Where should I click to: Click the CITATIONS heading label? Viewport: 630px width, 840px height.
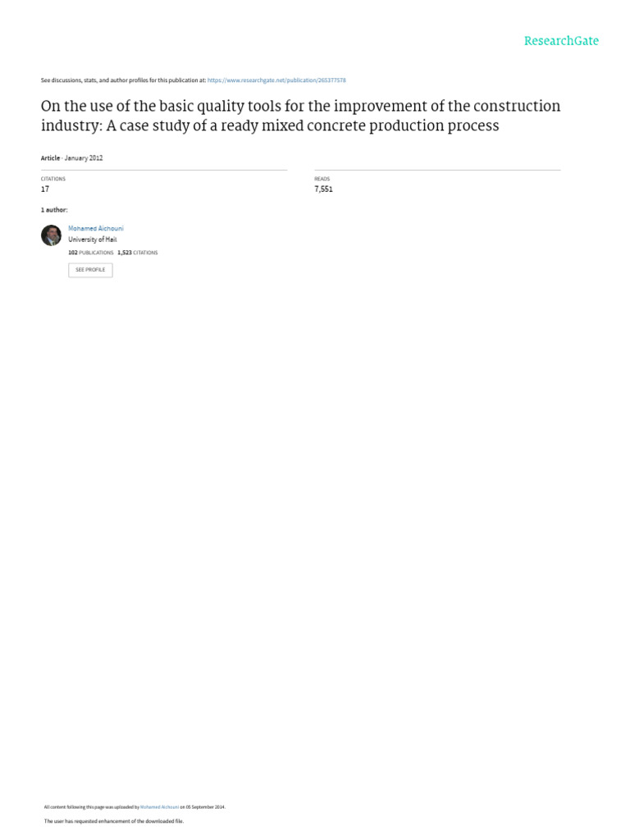coord(53,179)
